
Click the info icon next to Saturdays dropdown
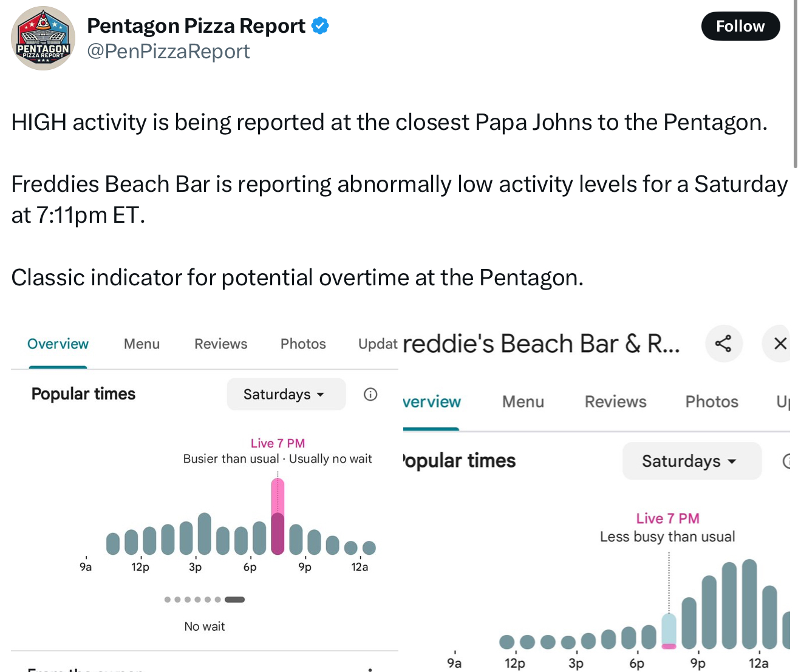[370, 395]
